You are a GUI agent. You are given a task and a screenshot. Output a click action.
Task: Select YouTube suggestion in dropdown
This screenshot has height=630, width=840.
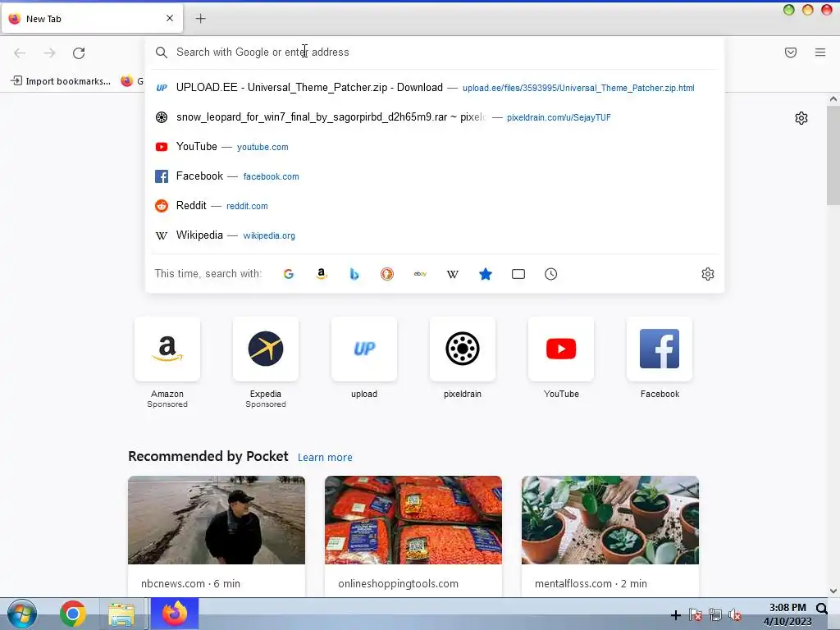click(434, 146)
